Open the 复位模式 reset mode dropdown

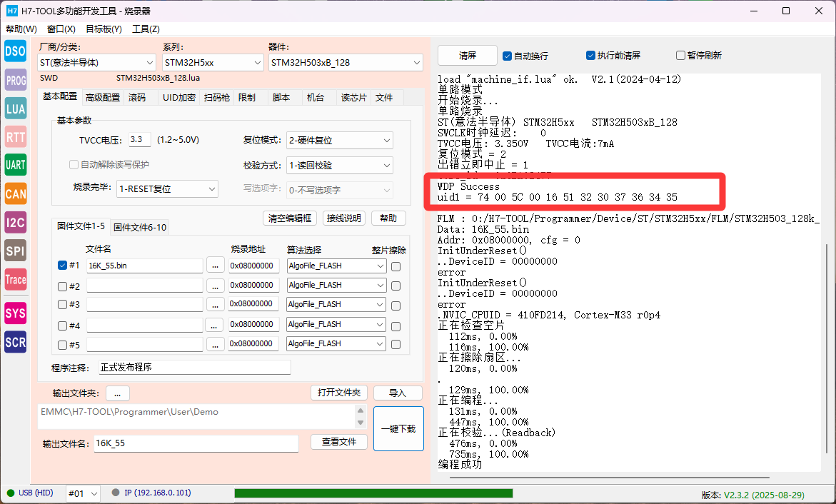340,140
